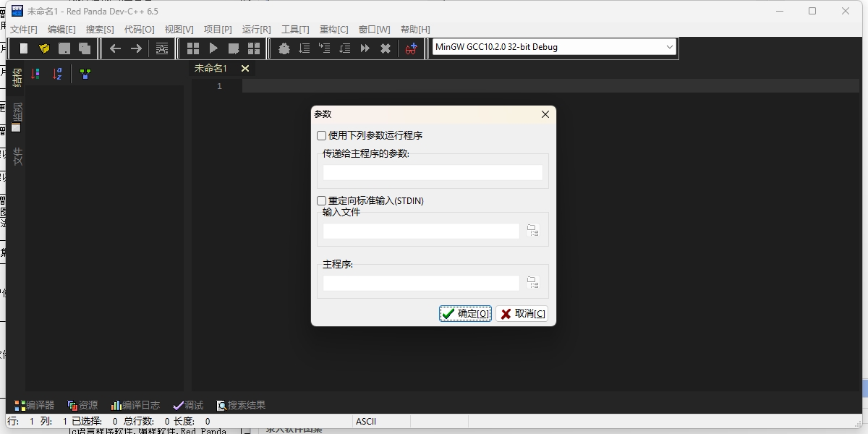Click the Step Into debug icon

pos(325,48)
